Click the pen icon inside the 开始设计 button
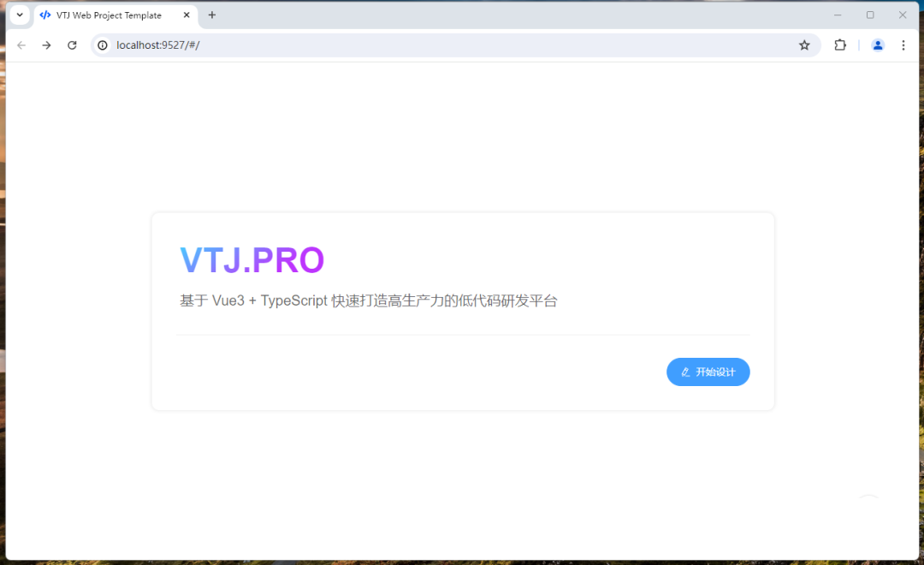Viewport: 924px width, 565px height. (x=684, y=372)
